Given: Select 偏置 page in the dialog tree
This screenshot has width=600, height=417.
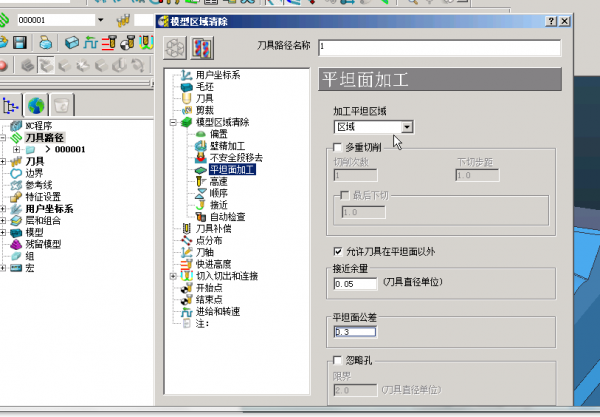Looking at the screenshot, I should 218,134.
